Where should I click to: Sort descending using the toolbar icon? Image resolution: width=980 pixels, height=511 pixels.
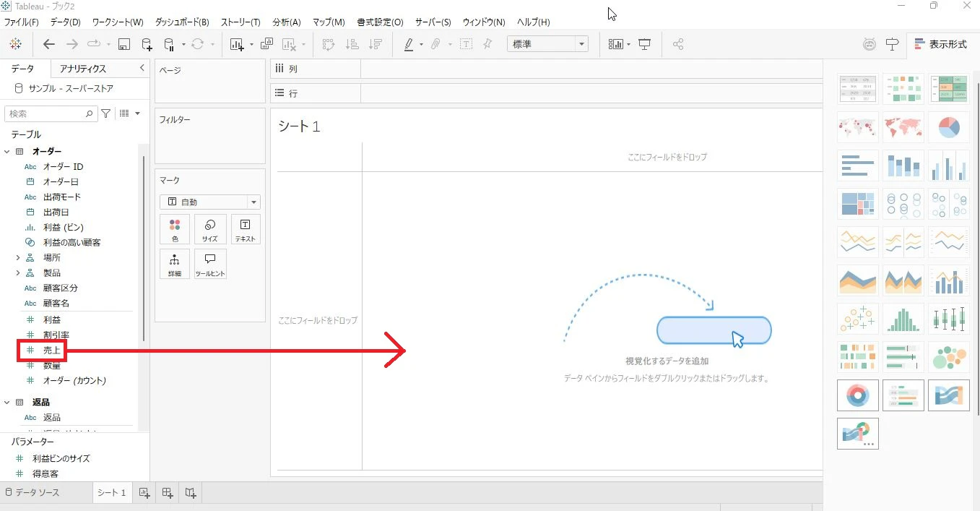coord(375,44)
